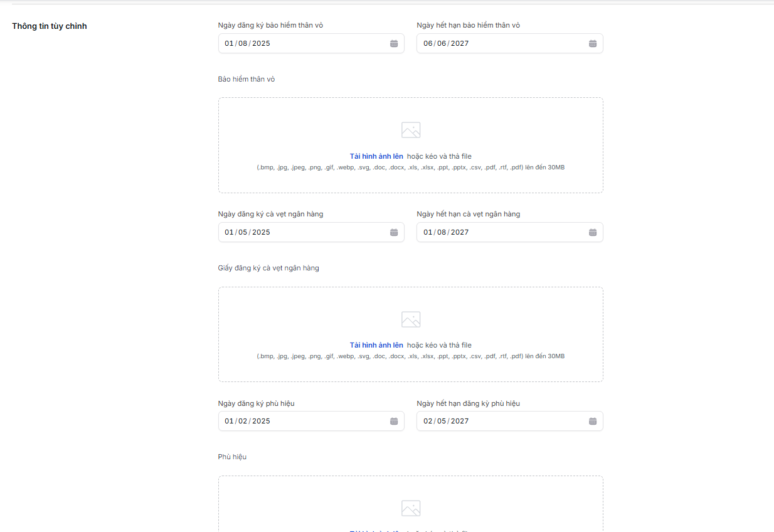Click file format hint text in Bảo hiểm thân vỏ dropzone

410,168
